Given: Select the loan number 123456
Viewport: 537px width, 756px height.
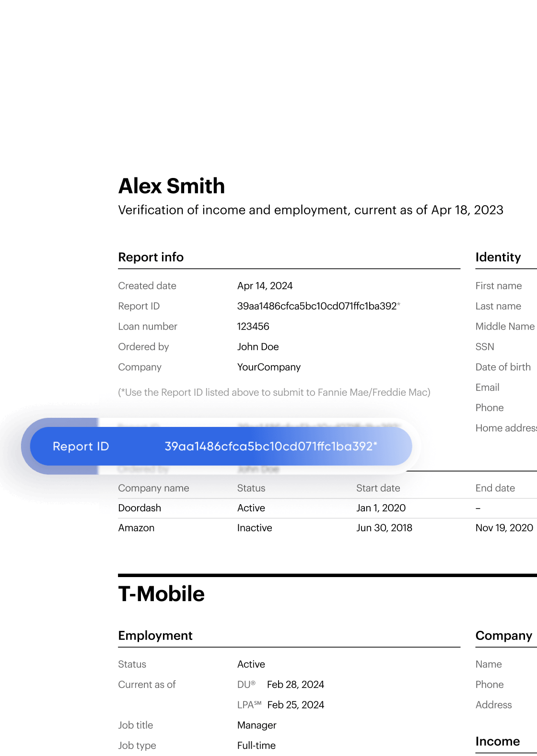Looking at the screenshot, I should tap(253, 326).
